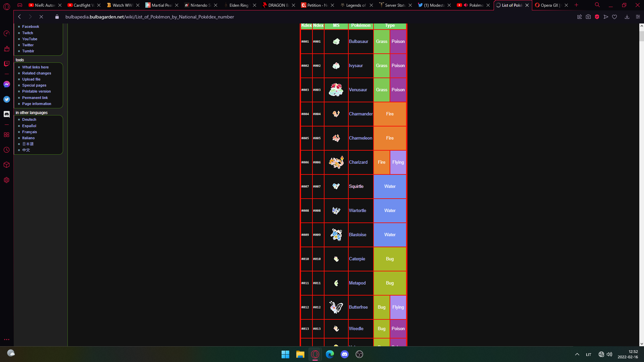The height and width of the screenshot is (362, 644).
Task: Open 'Page information' link
Action: pyautogui.click(x=37, y=104)
